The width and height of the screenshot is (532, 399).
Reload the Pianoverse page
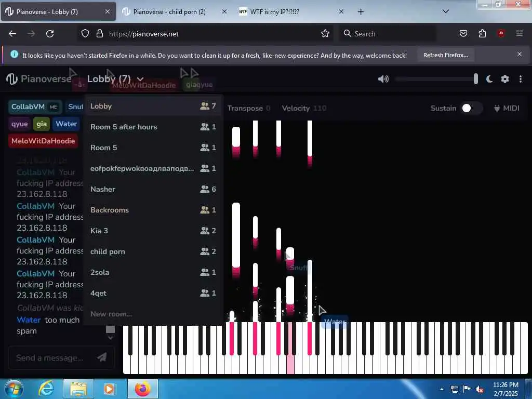50,34
